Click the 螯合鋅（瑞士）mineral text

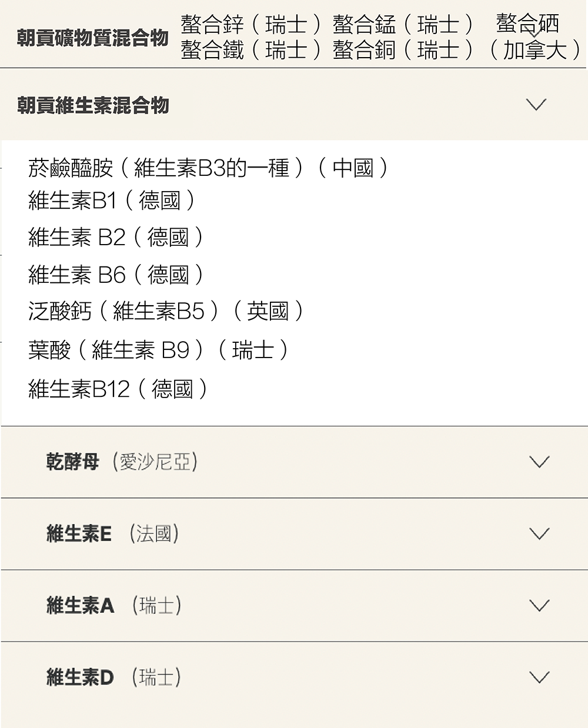click(251, 25)
